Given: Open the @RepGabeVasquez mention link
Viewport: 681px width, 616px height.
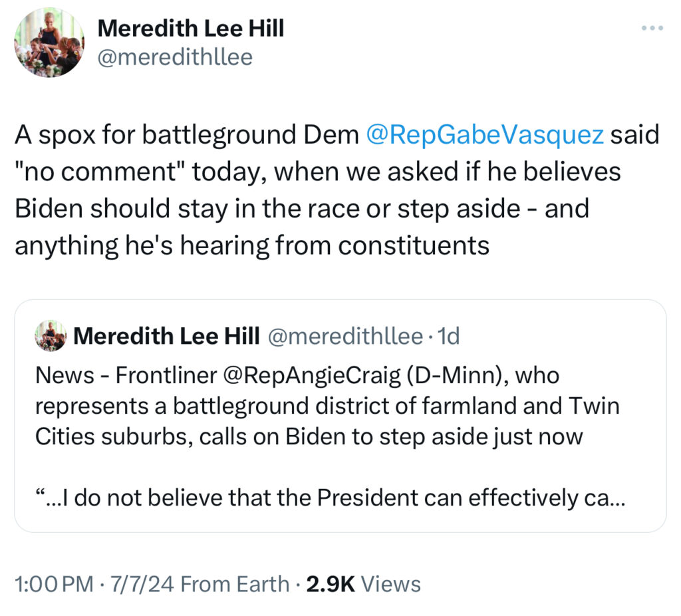Looking at the screenshot, I should pyautogui.click(x=485, y=135).
